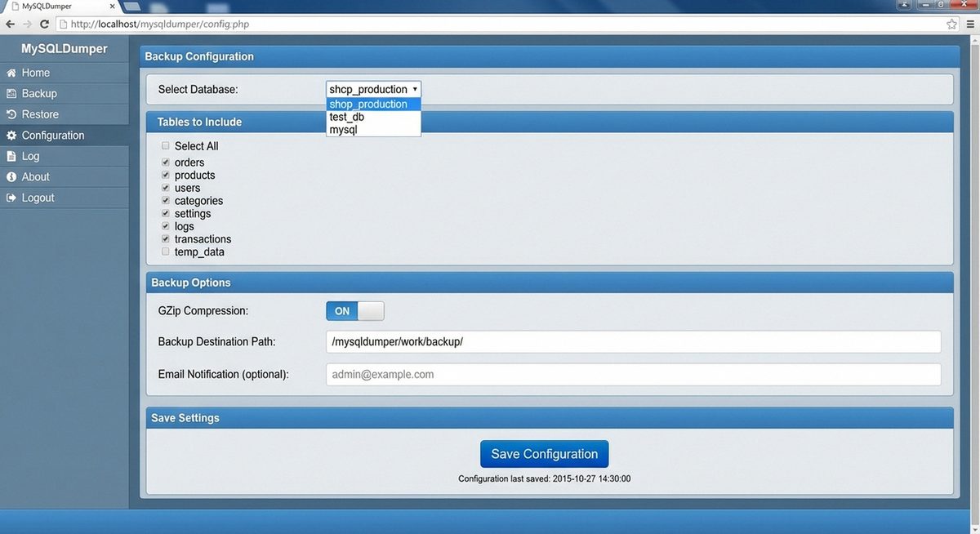
Task: Check the Select All checkbox
Action: [166, 146]
